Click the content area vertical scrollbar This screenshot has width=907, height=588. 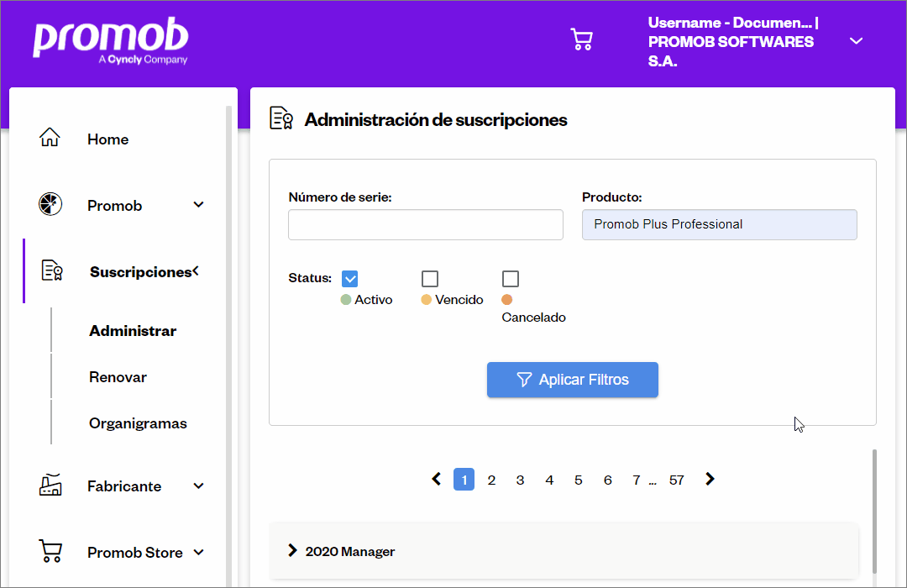pos(874,511)
